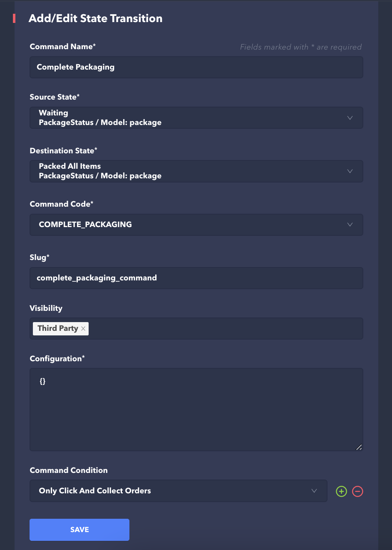Image resolution: width=392 pixels, height=550 pixels.
Task: Click red minus icon to remove condition
Action: tap(357, 491)
